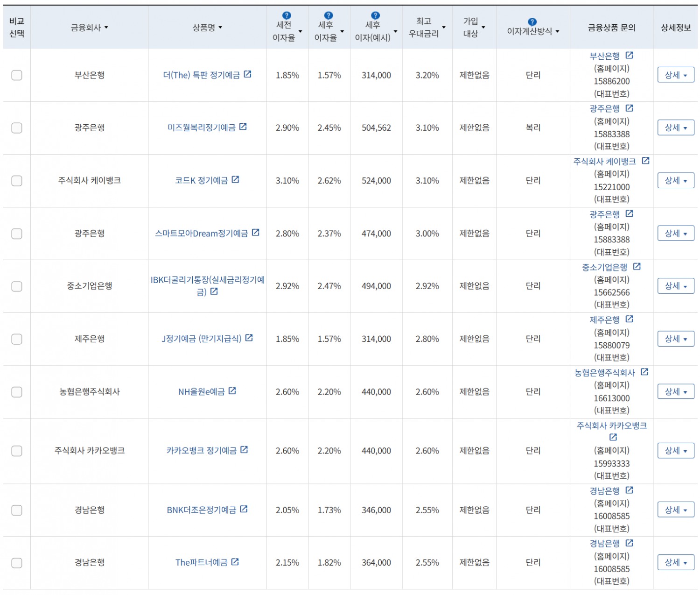The image size is (700, 595).
Task: Click help icon above 세전 이자율 header
Action: click(x=287, y=16)
